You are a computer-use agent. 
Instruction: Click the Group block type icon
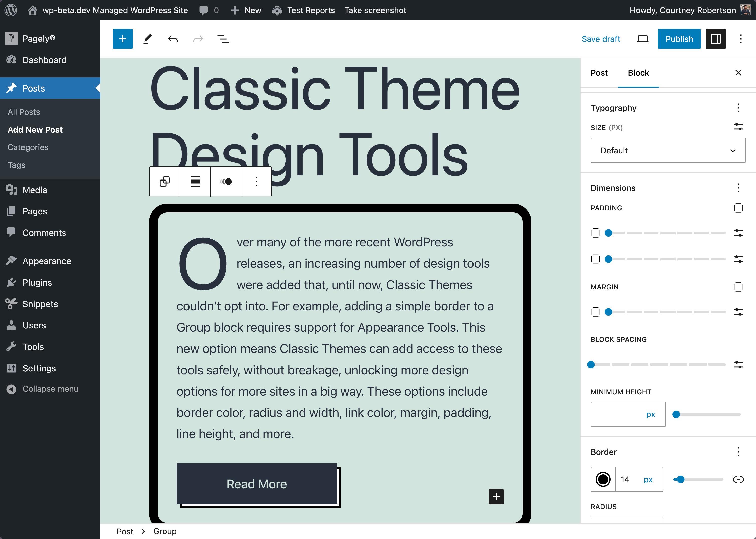pos(165,181)
